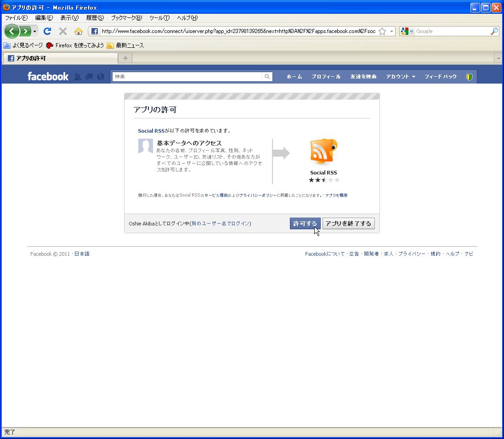Open the 履歴 menu

click(95, 17)
